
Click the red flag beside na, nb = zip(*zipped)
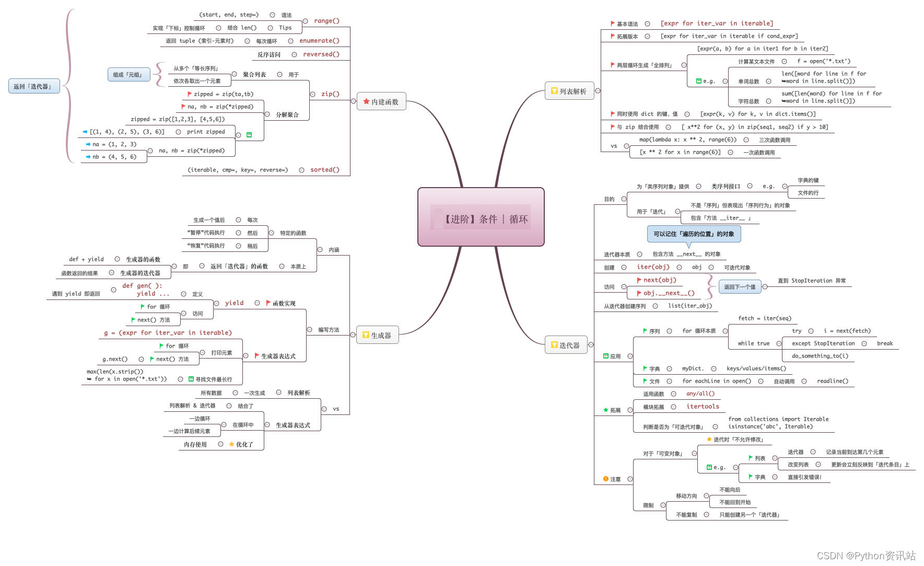[183, 107]
